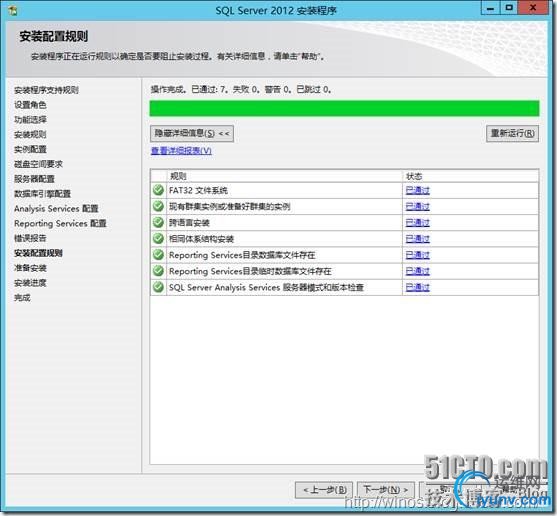Select 安装程序支持规则 step in sidebar
This screenshot has width=557, height=516.
tap(46, 90)
